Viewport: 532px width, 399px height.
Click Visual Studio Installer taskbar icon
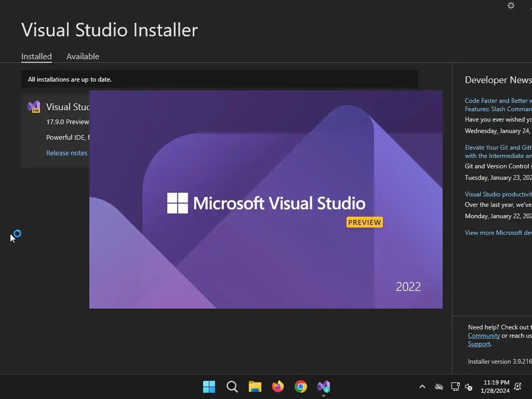pos(324,387)
